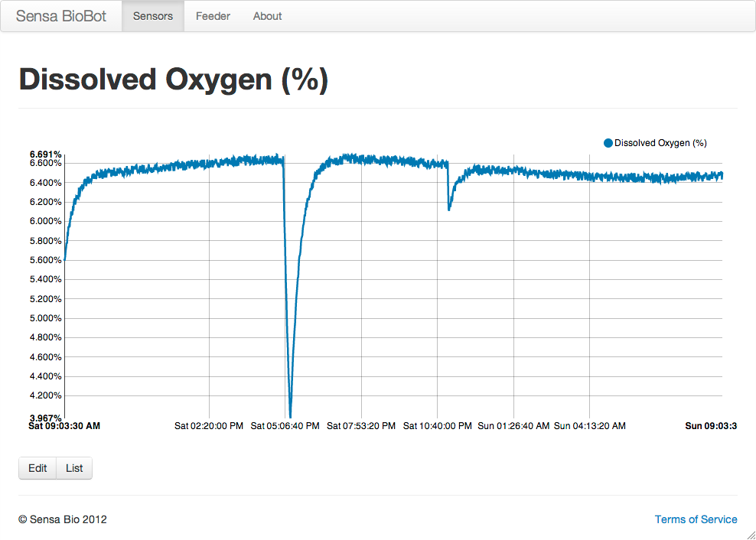This screenshot has height=540, width=756.
Task: Click the Sat 10:40:00 PM time label
Action: click(x=438, y=426)
